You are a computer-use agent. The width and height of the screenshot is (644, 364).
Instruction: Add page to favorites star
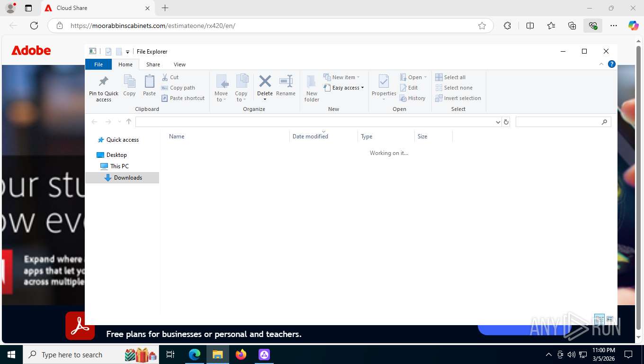point(482,26)
